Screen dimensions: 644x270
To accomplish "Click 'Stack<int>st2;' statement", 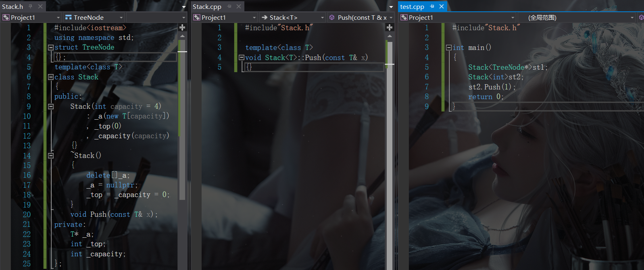I will (496, 77).
